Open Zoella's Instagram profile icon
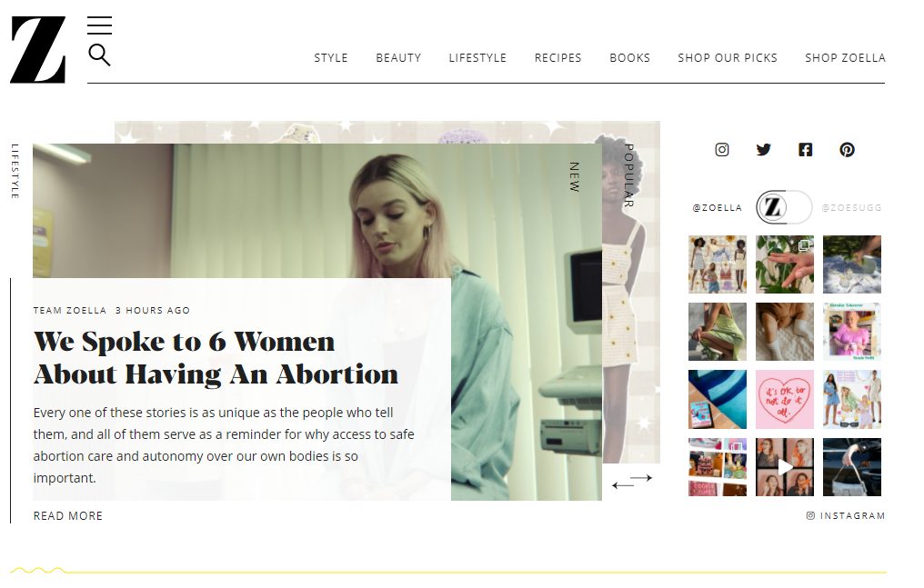 click(x=722, y=150)
